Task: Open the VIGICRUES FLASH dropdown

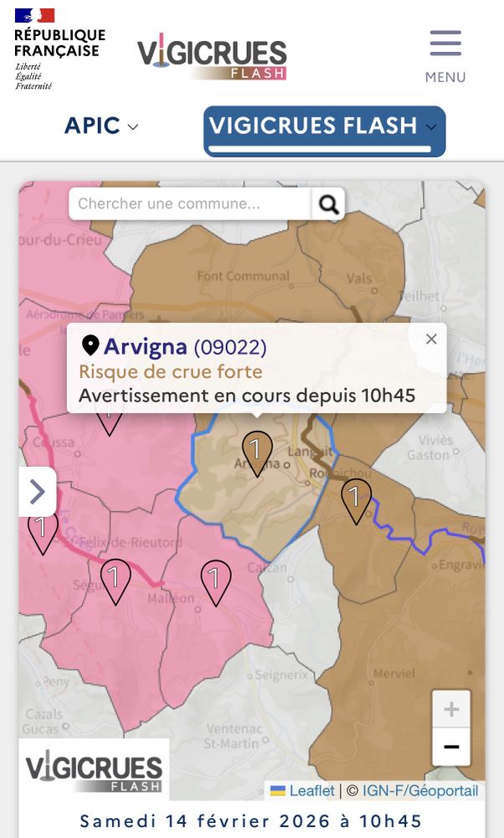Action: (324, 127)
